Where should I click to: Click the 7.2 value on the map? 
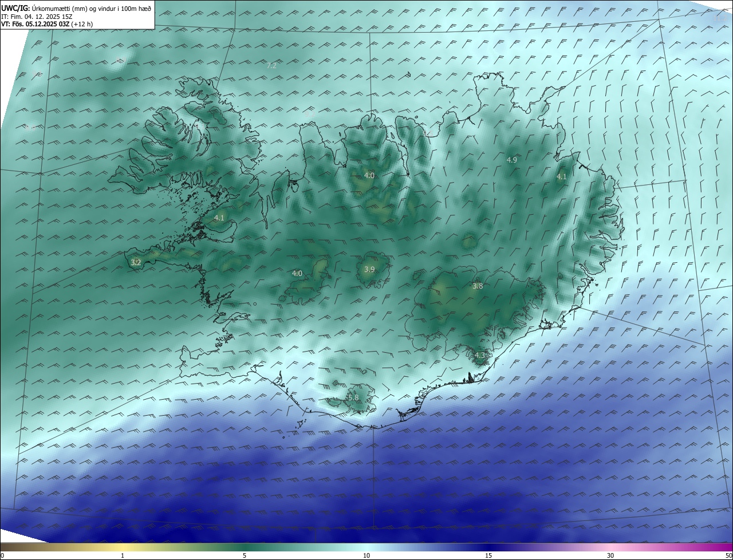tap(271, 66)
